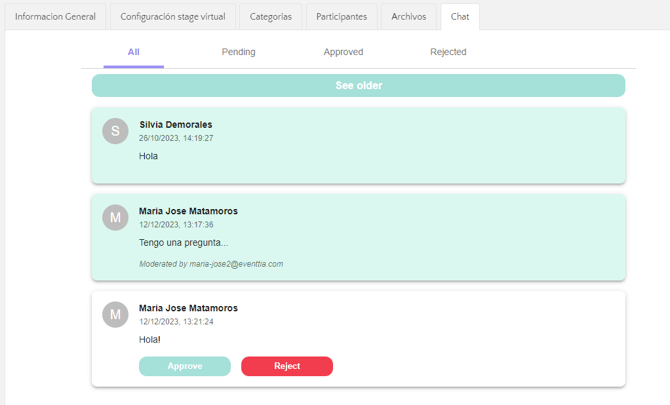
Task: Open the Archivos tab
Action: pyautogui.click(x=408, y=17)
